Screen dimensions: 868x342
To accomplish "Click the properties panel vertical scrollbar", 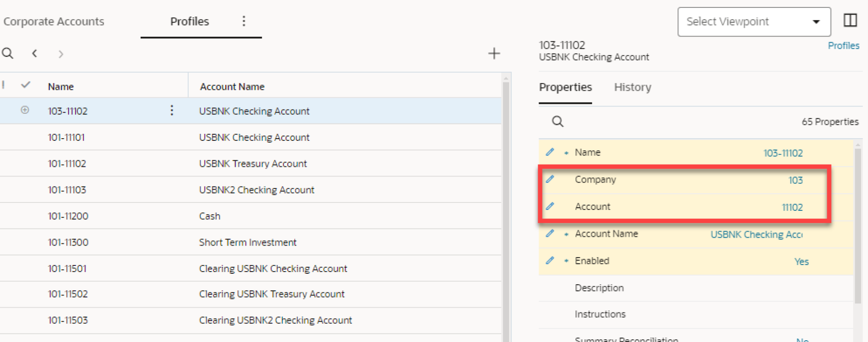I will pos(858,226).
